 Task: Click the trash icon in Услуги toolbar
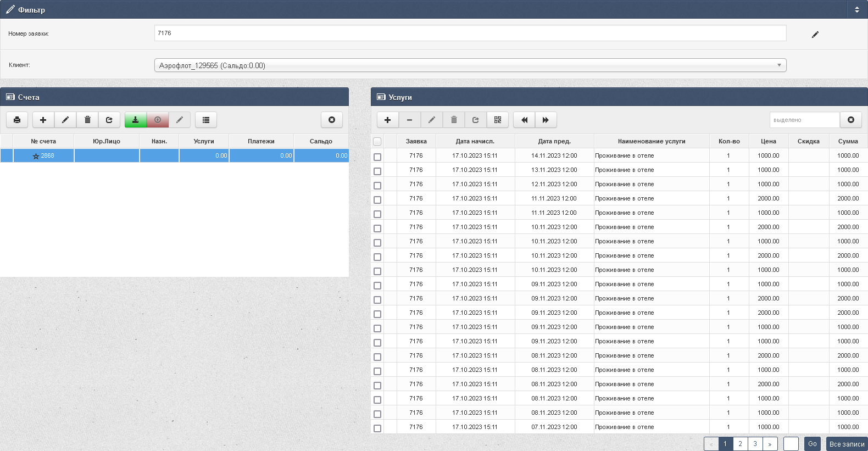click(454, 120)
